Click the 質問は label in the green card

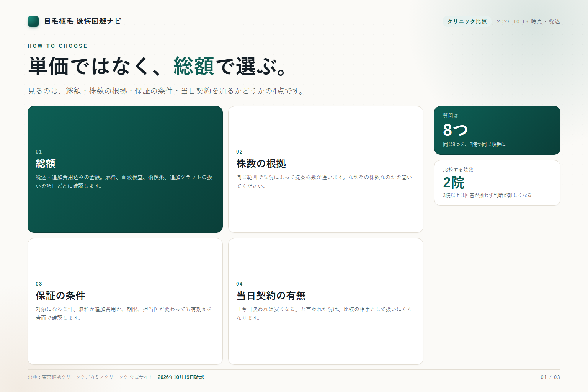450,116
